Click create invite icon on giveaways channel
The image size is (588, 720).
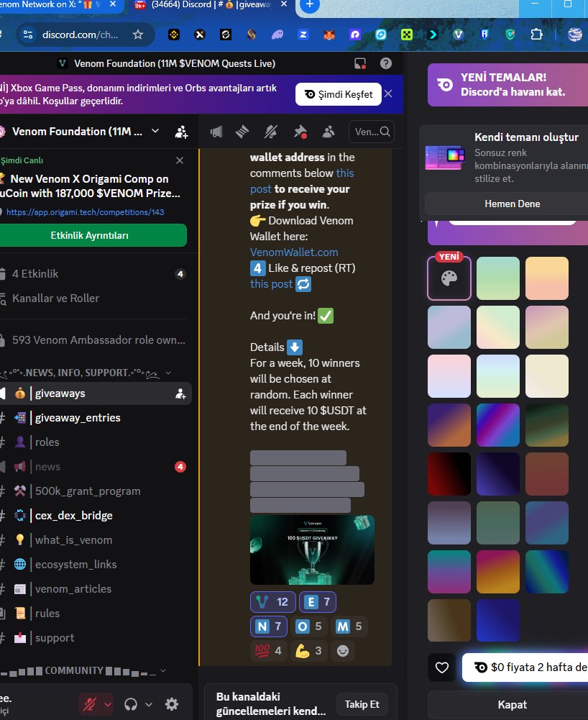click(180, 393)
